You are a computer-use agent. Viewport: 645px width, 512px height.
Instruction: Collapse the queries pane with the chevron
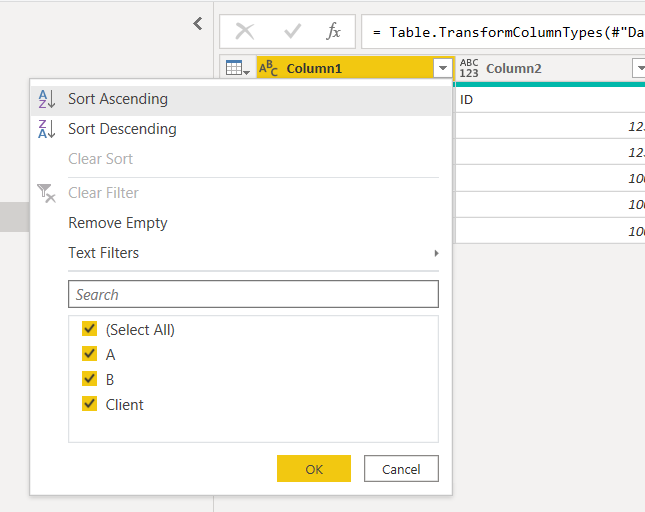(198, 23)
